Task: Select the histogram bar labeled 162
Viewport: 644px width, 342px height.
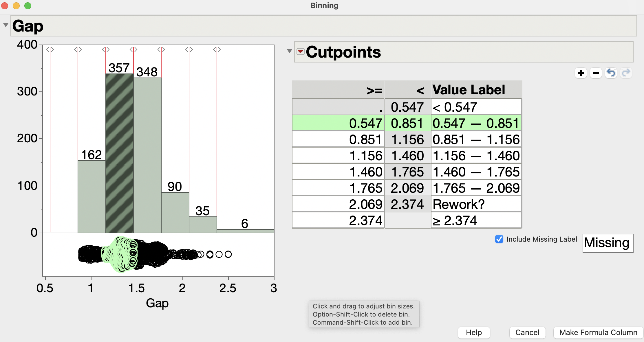Action: [x=92, y=197]
